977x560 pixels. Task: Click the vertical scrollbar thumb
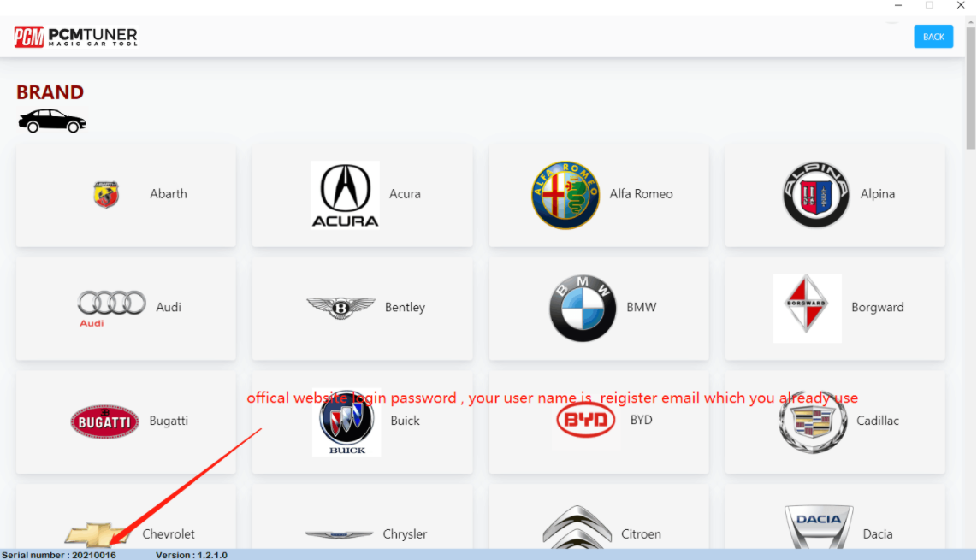[971, 87]
